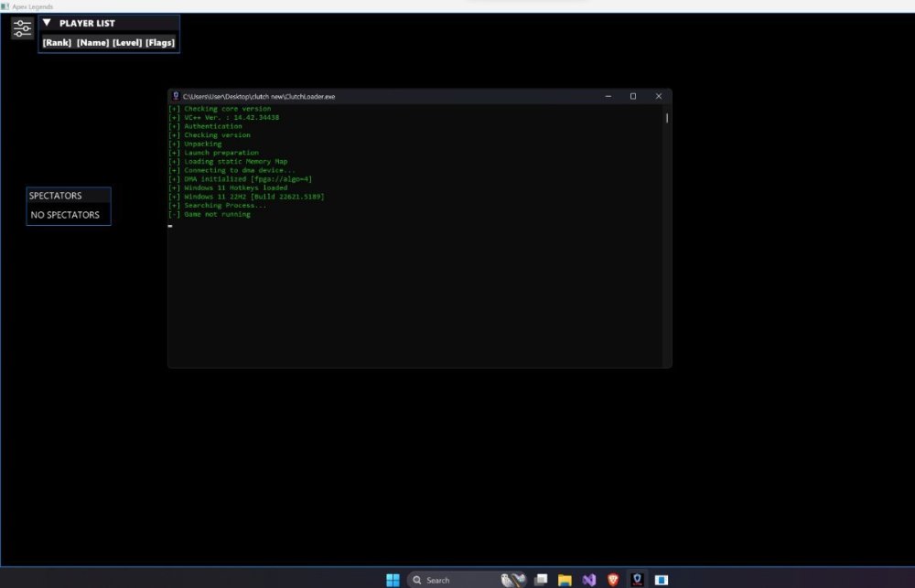
Task: Select the [Flags] column header
Action: point(159,42)
